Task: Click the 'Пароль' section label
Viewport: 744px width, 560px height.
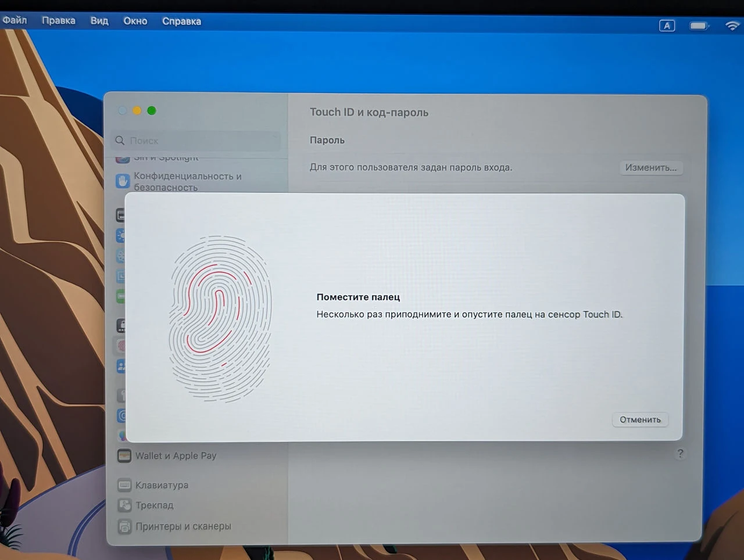Action: pyautogui.click(x=327, y=140)
